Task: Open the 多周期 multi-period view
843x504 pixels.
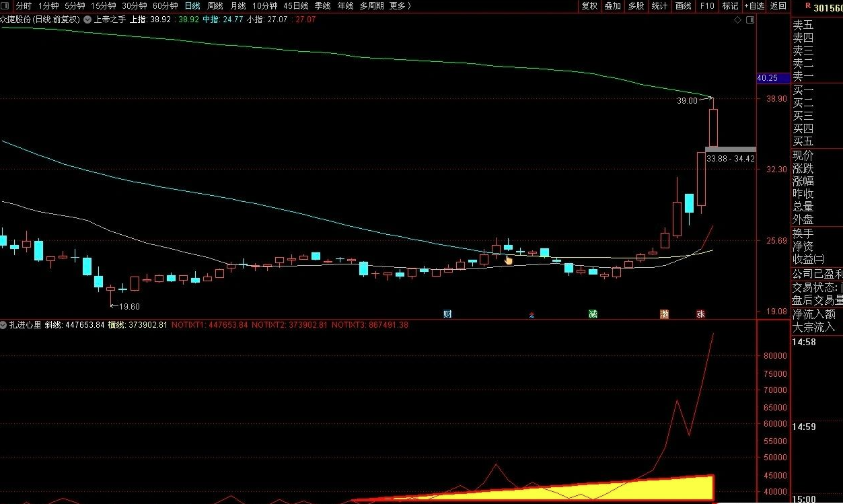Action: [x=372, y=5]
